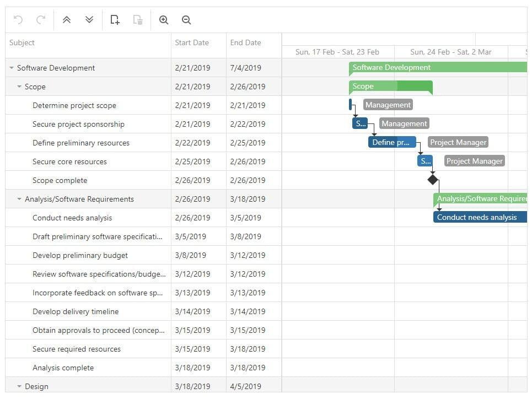Select the Scope complete milestone diamond
The height and width of the screenshot is (399, 532).
pyautogui.click(x=433, y=180)
